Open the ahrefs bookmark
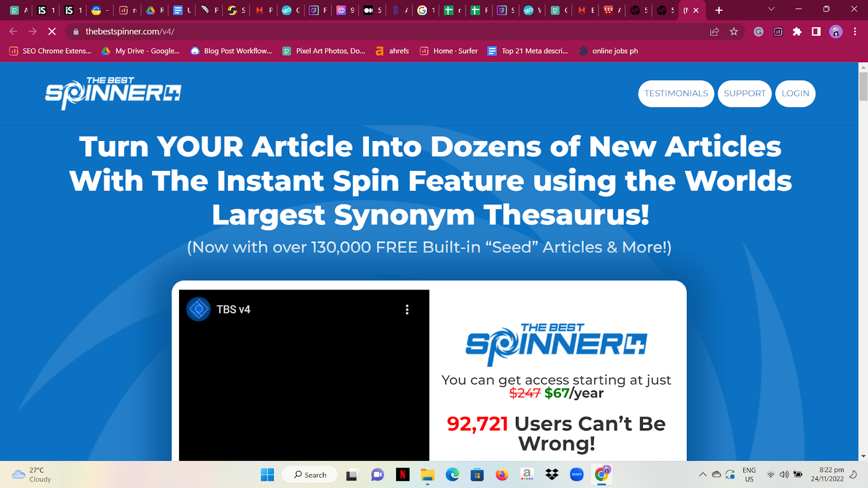 point(392,51)
